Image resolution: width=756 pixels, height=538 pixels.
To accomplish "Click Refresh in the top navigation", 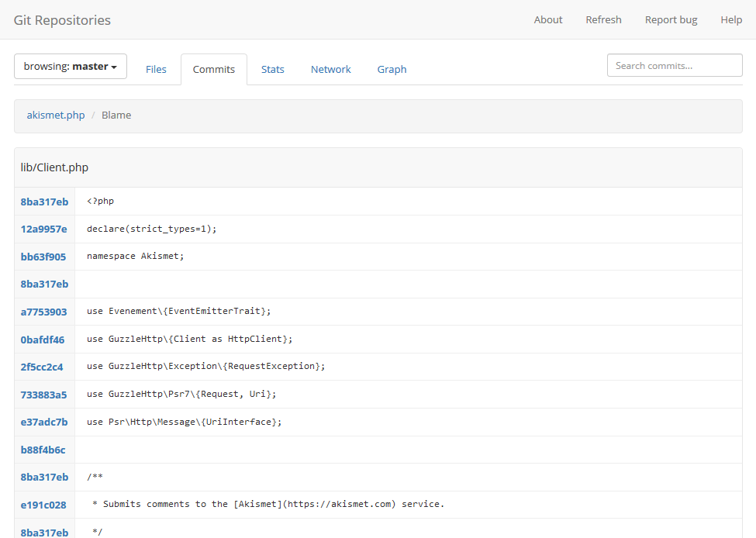I will coord(603,19).
